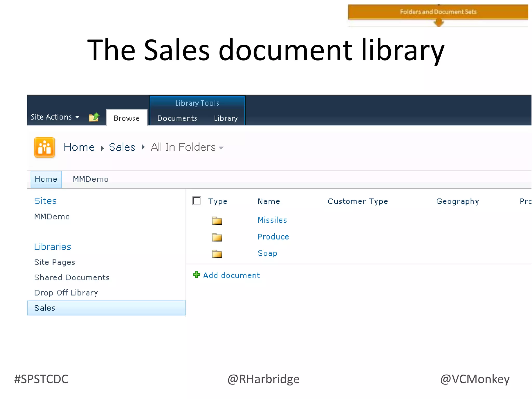Switch to the Browse ribbon tab
532x399 pixels.
(x=127, y=118)
